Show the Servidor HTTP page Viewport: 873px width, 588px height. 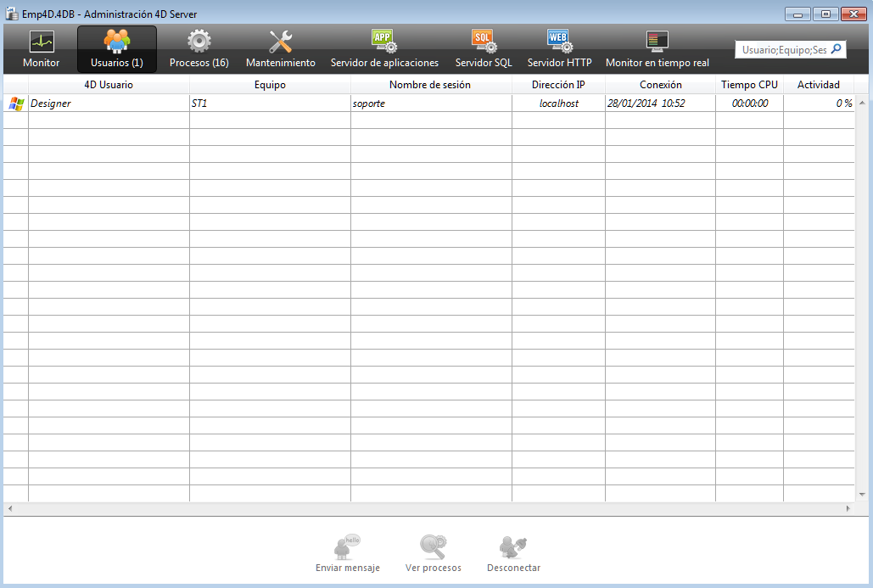tap(559, 49)
